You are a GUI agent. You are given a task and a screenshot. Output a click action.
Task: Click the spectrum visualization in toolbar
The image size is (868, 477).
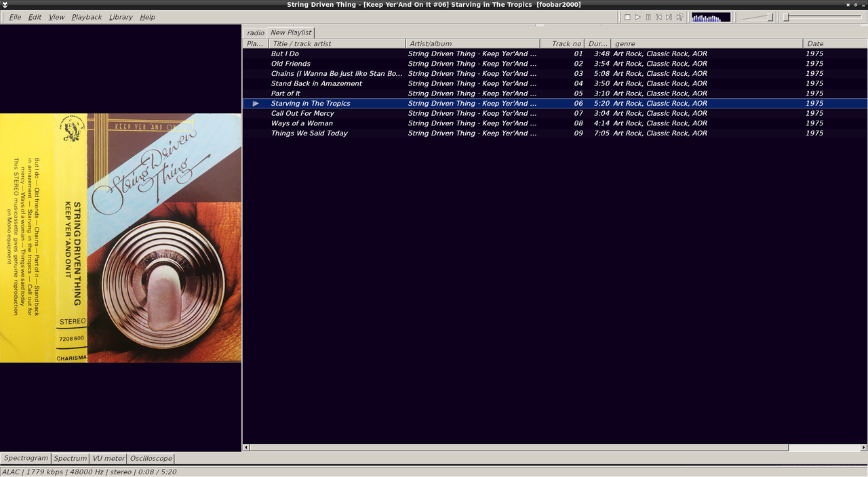coord(711,17)
